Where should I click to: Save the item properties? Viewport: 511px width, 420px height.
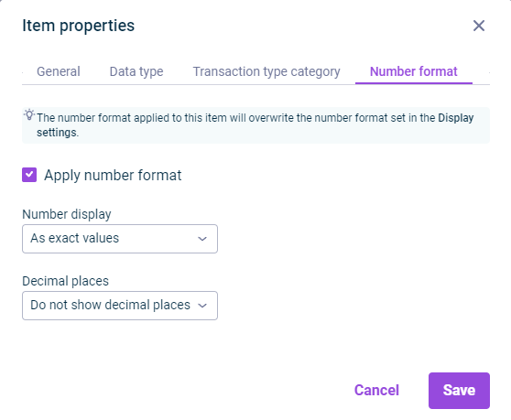click(459, 391)
